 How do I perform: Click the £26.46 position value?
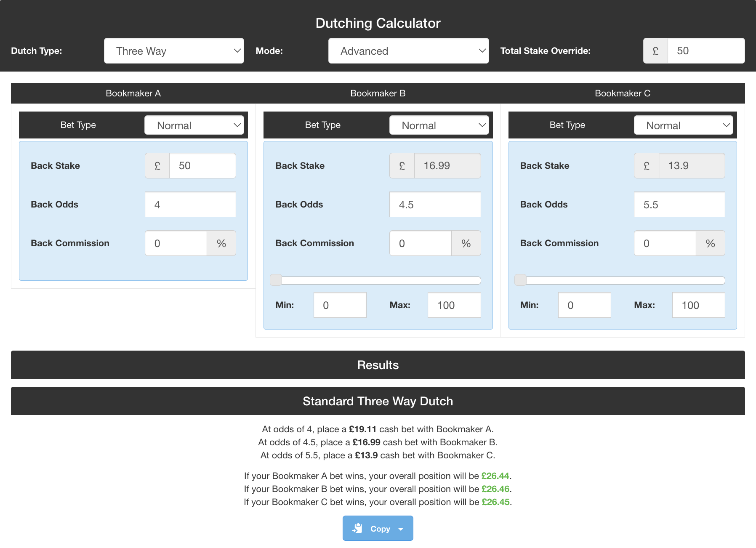point(495,489)
